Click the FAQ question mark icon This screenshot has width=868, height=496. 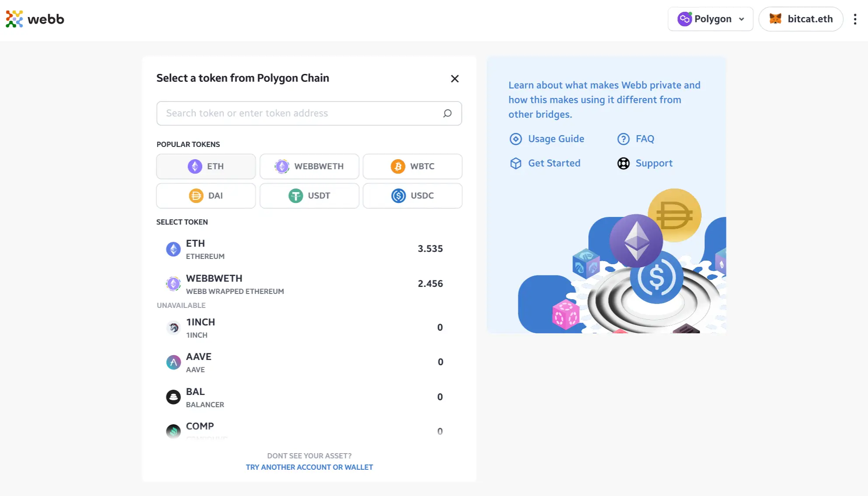(623, 139)
